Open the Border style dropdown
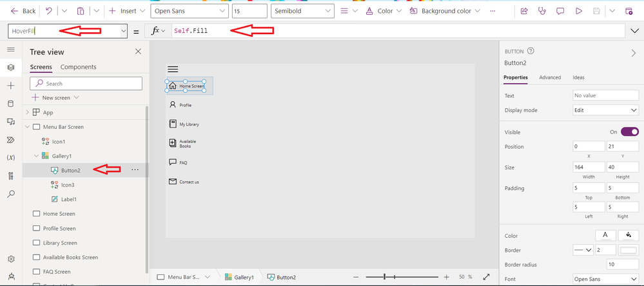 pyautogui.click(x=583, y=250)
